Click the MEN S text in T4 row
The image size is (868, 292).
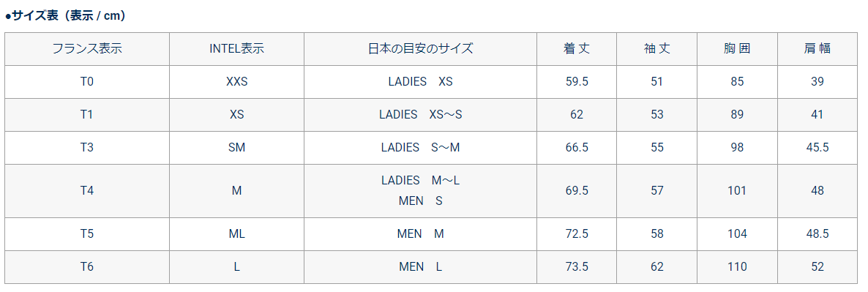pos(420,201)
